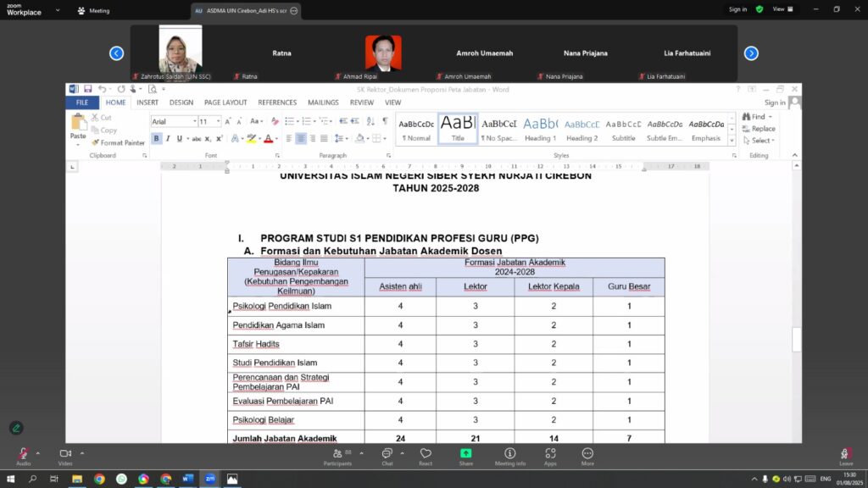
Task: Switch to the PAGE LAYOUT ribbon tab
Action: (x=225, y=103)
